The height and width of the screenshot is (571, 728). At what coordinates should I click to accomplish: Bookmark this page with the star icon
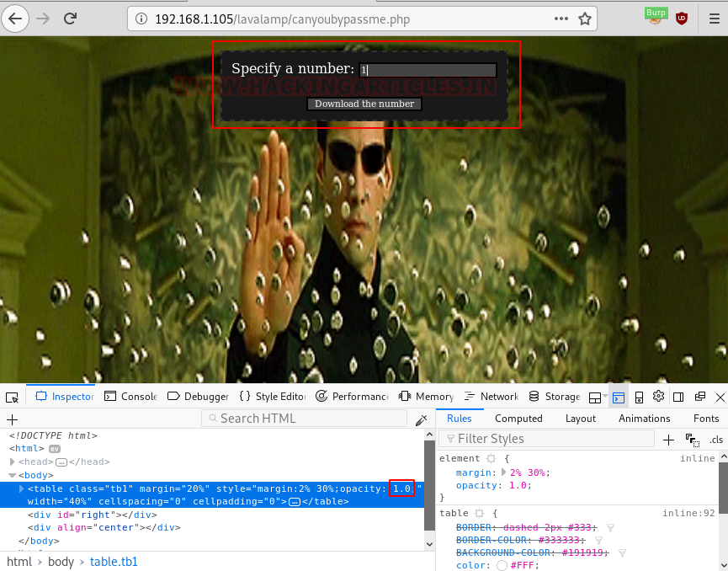pos(585,19)
